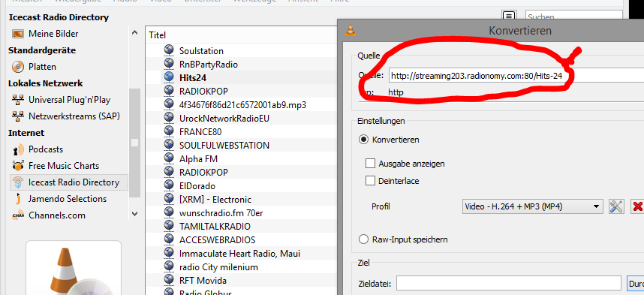Select wunschradio.fm 70er station
The height and width of the screenshot is (295, 644).
220,213
